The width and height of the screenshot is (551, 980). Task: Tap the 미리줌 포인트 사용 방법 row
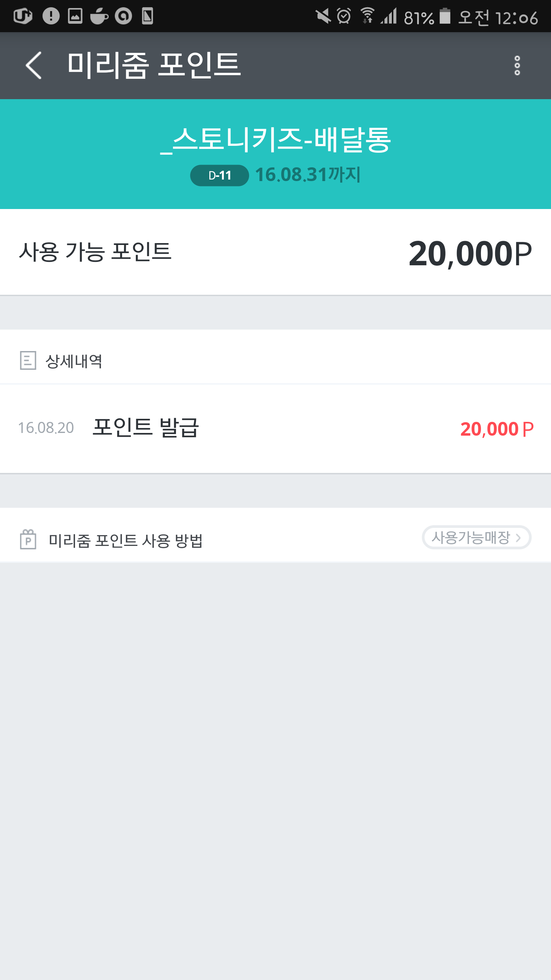(x=126, y=541)
